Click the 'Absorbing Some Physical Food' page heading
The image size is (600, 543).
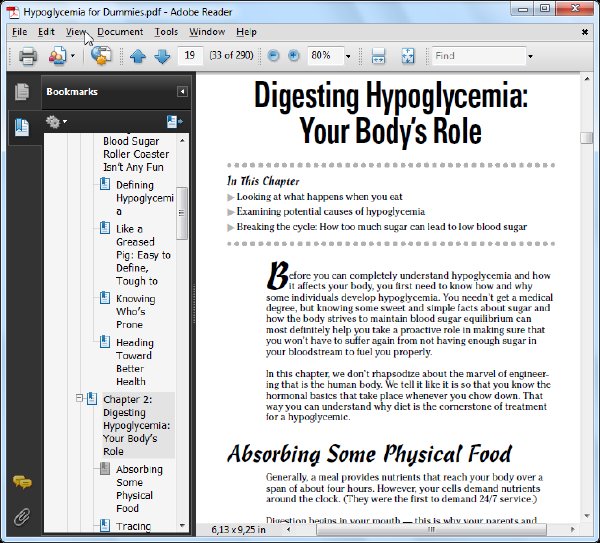tap(369, 454)
